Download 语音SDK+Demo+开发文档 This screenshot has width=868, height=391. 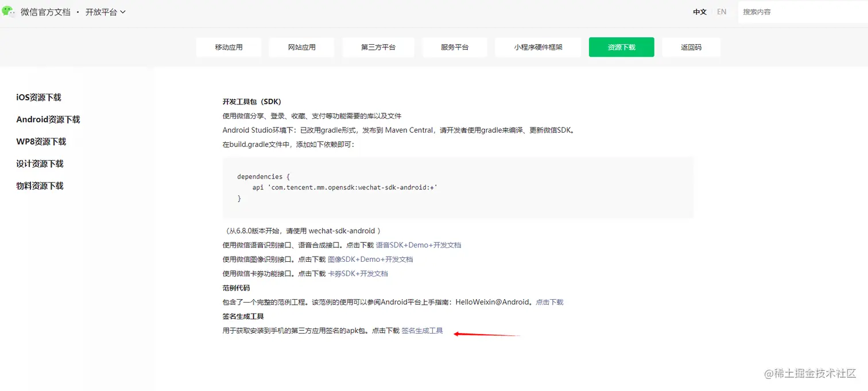(418, 245)
